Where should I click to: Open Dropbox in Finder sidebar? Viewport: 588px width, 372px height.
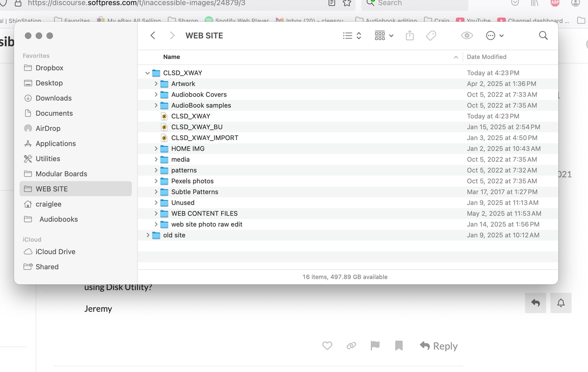pyautogui.click(x=75, y=68)
